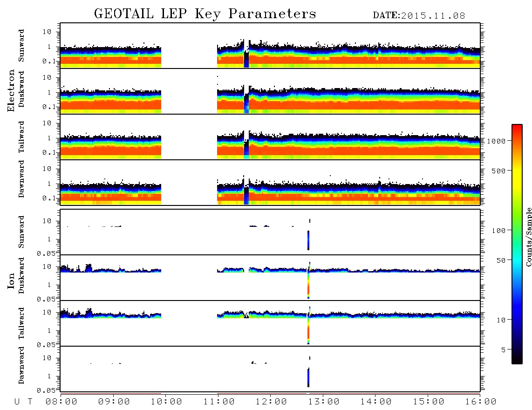
Task: Click the Ion Duskward vertical spike near 12:45
Action: 308,280
